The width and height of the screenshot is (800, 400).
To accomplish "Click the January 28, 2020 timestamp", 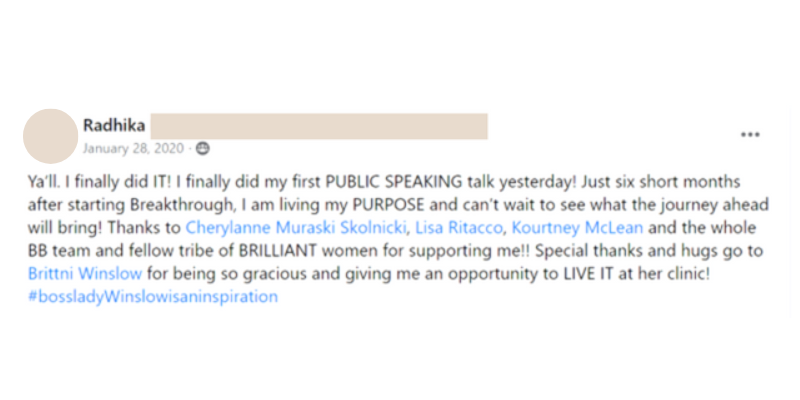I will (133, 148).
